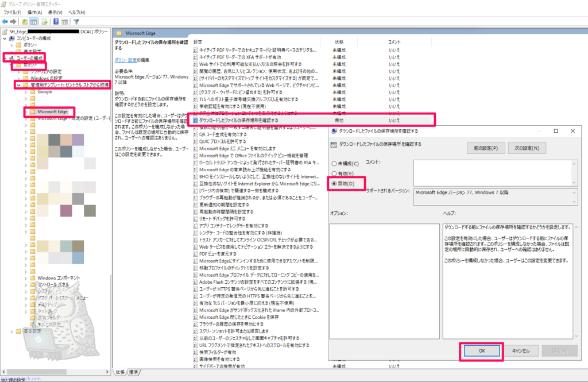The height and width of the screenshot is (382, 588).
Task: Collapse the 管理用テンプレート node
Action: click(18, 85)
